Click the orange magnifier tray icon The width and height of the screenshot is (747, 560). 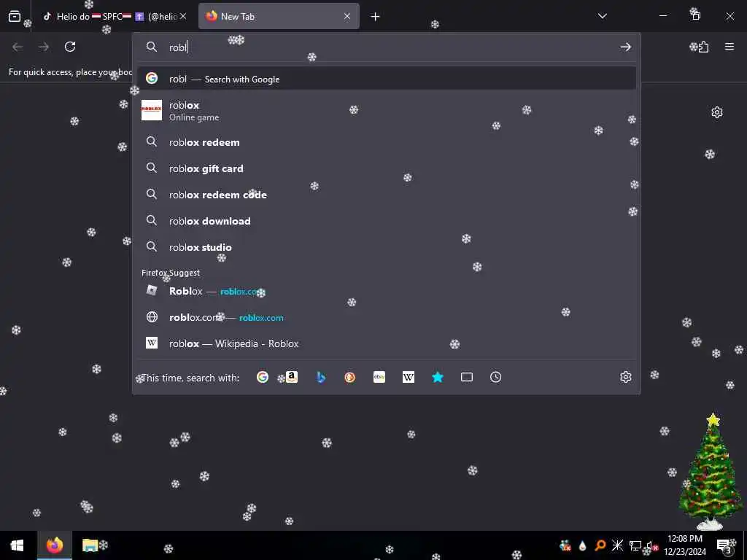click(x=600, y=545)
